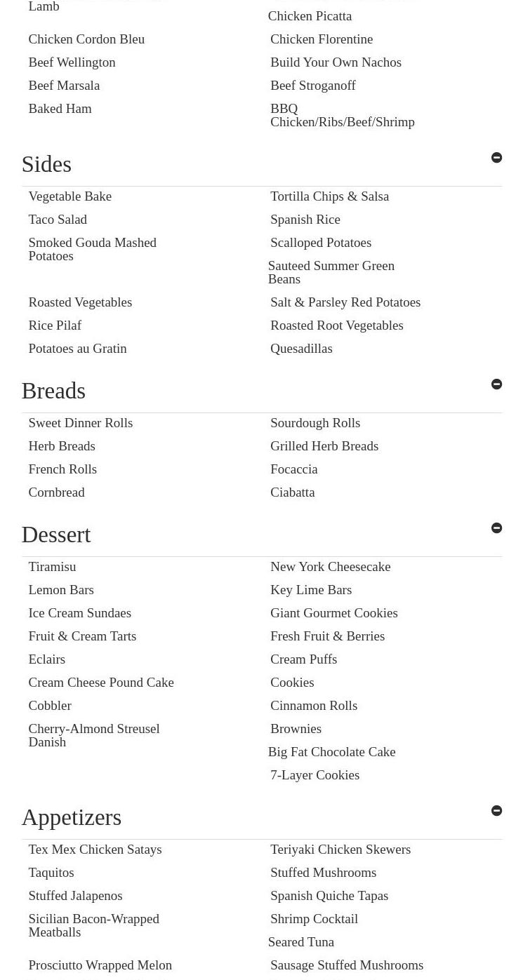Viewport: 523px width, 980px height.
Task: Click Smoked Gouda Mashed Potatoes
Action: coord(92,249)
